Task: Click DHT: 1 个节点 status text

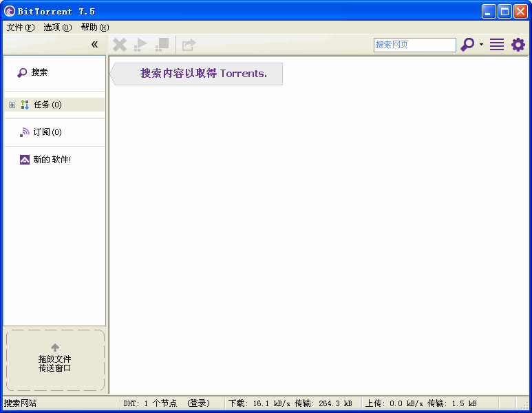Action: pos(150,403)
